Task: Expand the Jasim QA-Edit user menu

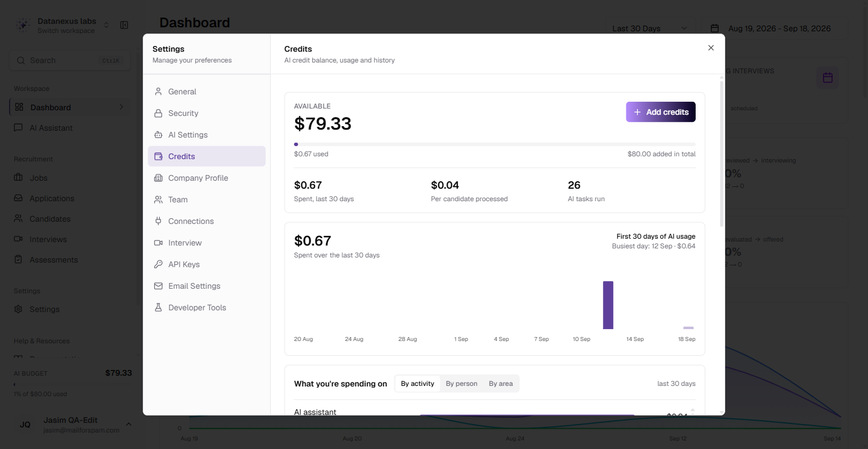Action: (x=129, y=425)
